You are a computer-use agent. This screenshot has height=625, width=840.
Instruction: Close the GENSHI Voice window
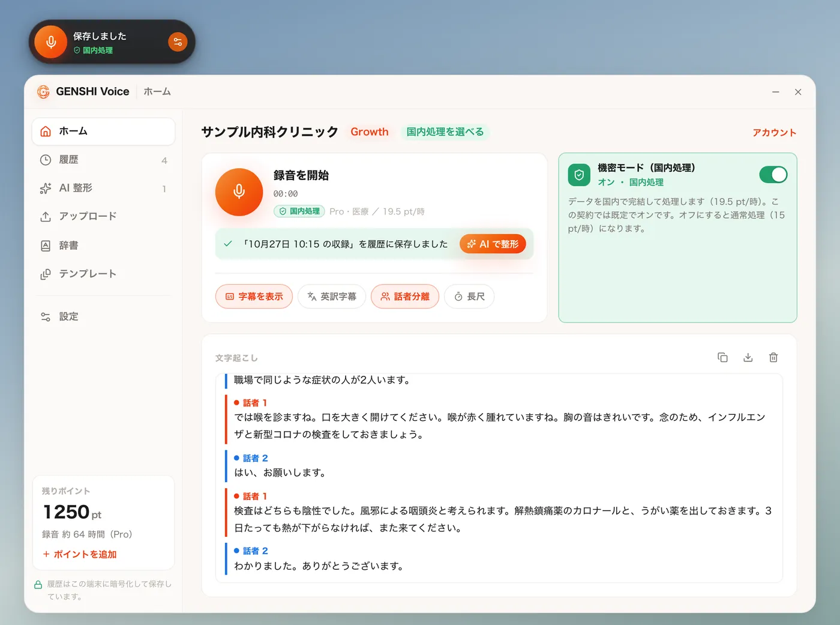coord(798,92)
